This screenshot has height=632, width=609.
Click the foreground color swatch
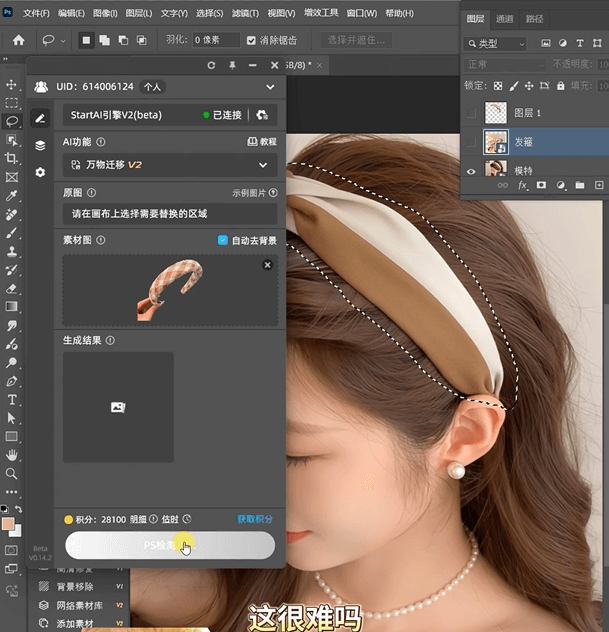(x=8, y=524)
